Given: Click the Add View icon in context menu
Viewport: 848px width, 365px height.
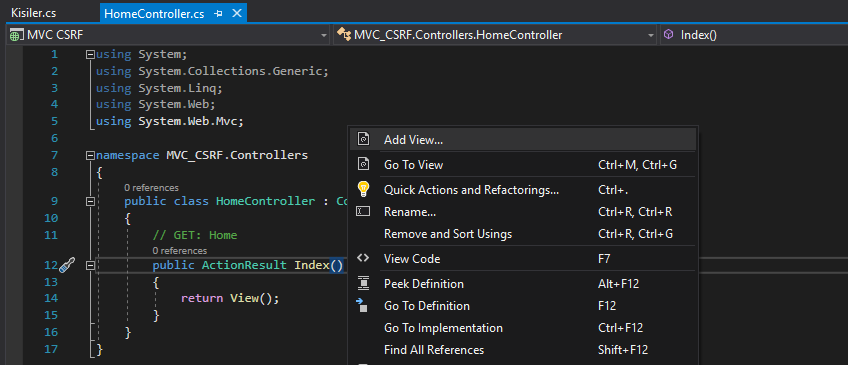Looking at the screenshot, I should pos(363,140).
